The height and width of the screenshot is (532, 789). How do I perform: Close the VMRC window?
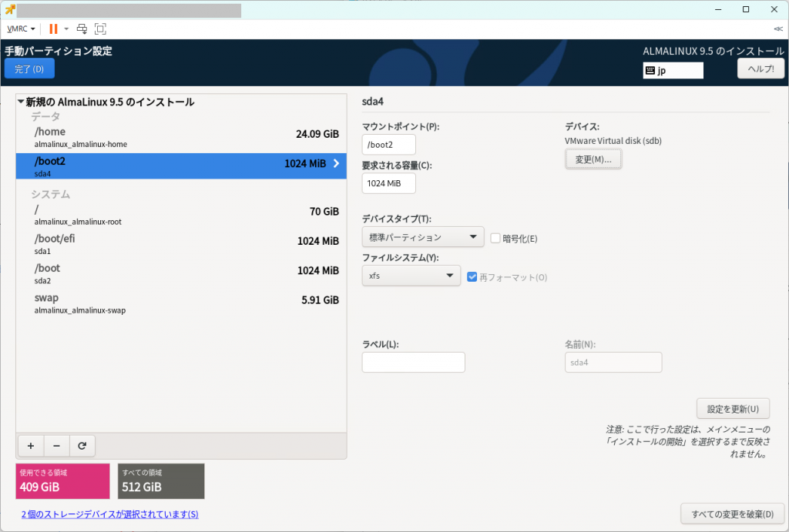(774, 9)
